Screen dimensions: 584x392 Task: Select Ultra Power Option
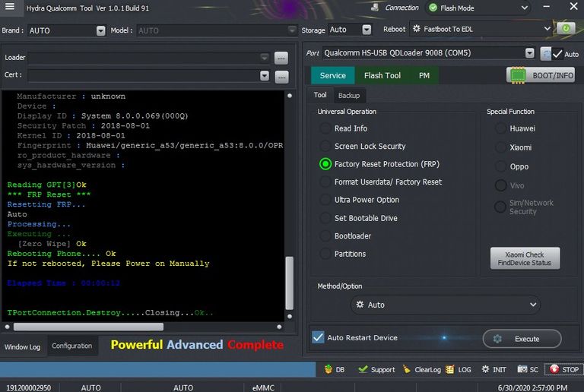tap(325, 200)
